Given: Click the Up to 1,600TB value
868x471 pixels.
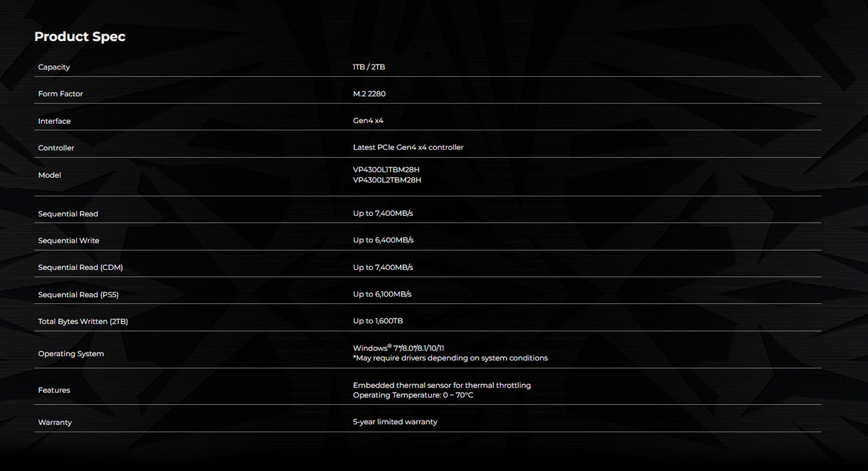Looking at the screenshot, I should 378,321.
